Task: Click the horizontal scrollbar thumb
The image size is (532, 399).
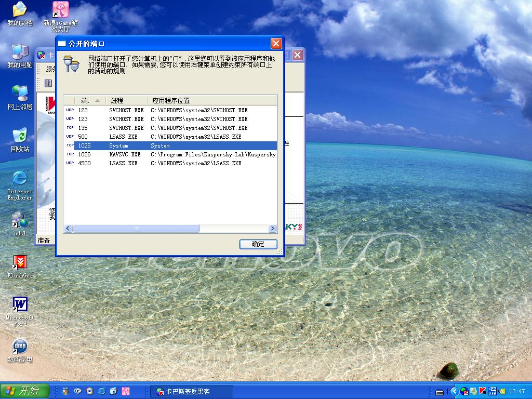Action: (x=136, y=229)
